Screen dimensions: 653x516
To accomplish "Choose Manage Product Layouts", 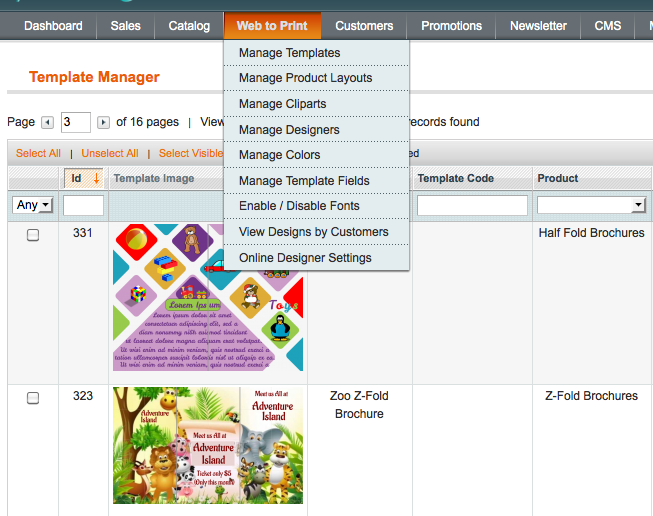I will 317,78.
